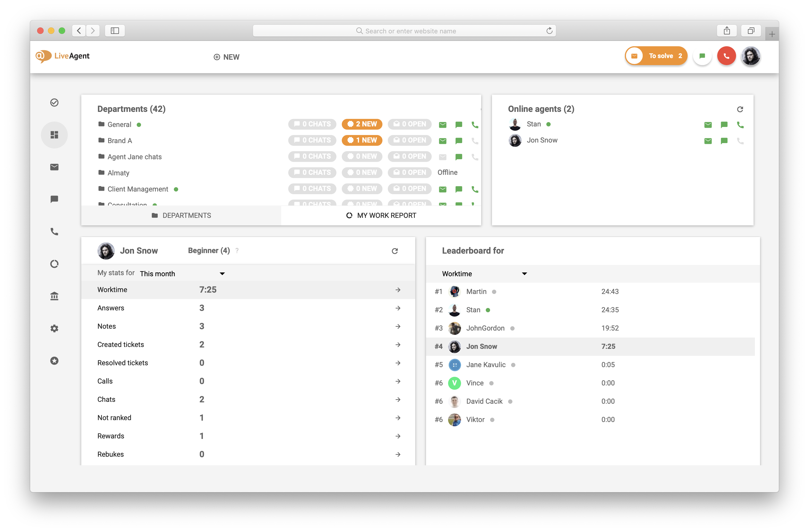Open the Leaderboard Worktime dropdown
Screen dimensions: 809x532
pos(482,274)
